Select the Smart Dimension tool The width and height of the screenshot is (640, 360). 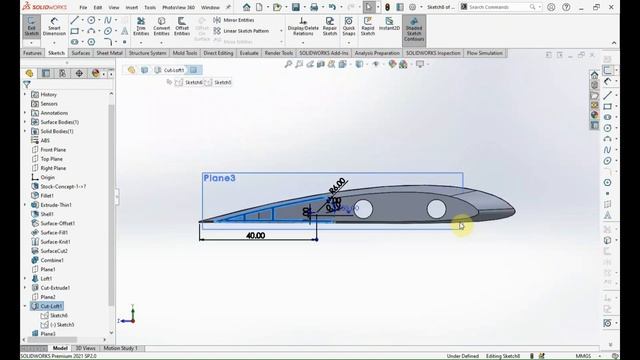pos(54,26)
